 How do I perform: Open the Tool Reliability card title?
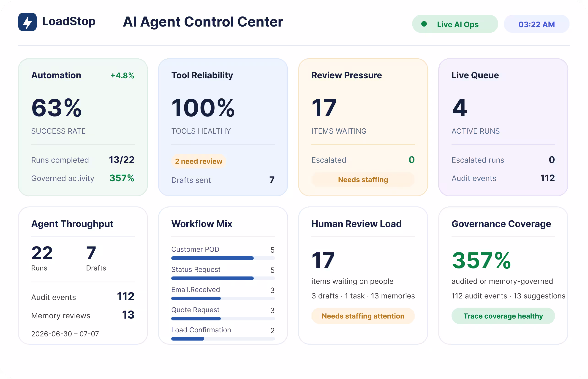[202, 75]
